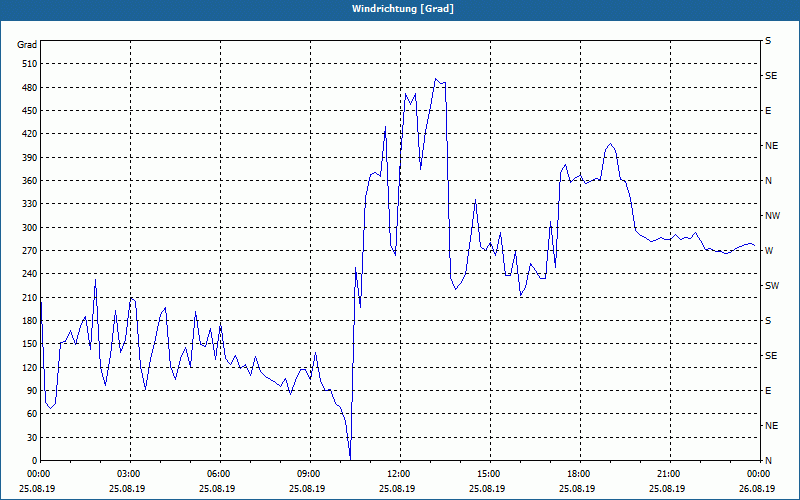The width and height of the screenshot is (800, 500).
Task: Click the NW compass direction label
Action: tap(772, 216)
